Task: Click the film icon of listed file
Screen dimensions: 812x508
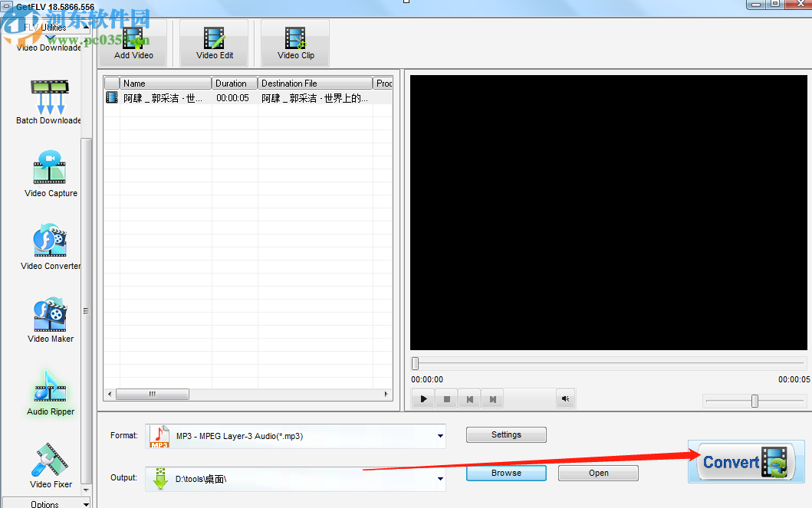Action: pyautogui.click(x=111, y=97)
